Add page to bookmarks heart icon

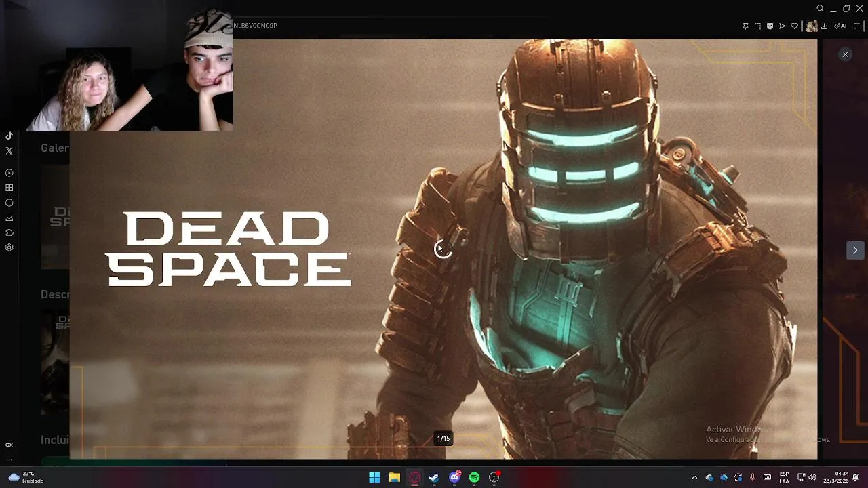point(794,26)
